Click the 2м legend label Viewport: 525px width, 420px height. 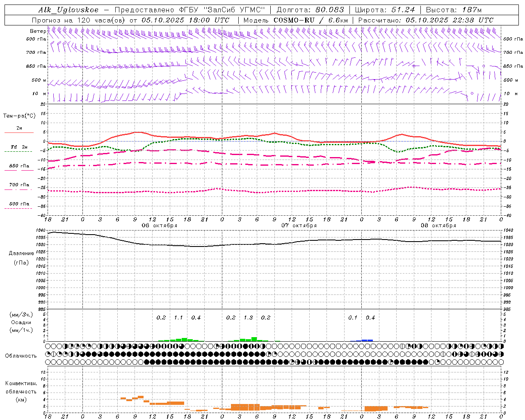[x=19, y=128]
